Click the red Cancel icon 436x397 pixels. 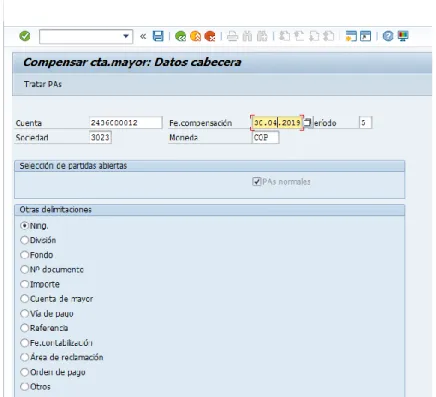pos(210,36)
